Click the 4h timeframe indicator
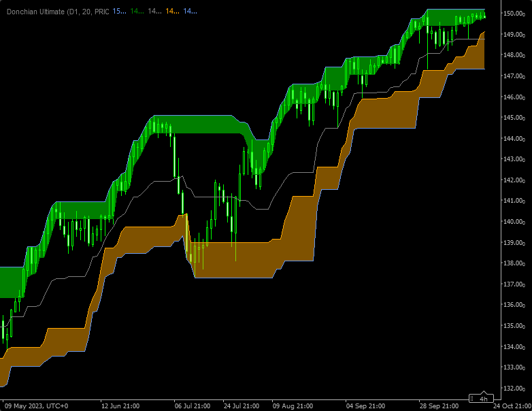 click(484, 399)
